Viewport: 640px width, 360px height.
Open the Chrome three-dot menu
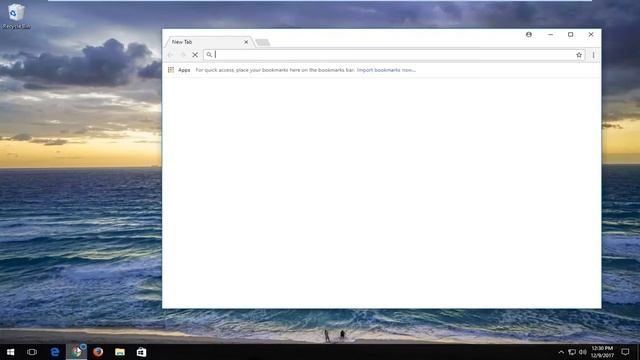point(593,55)
